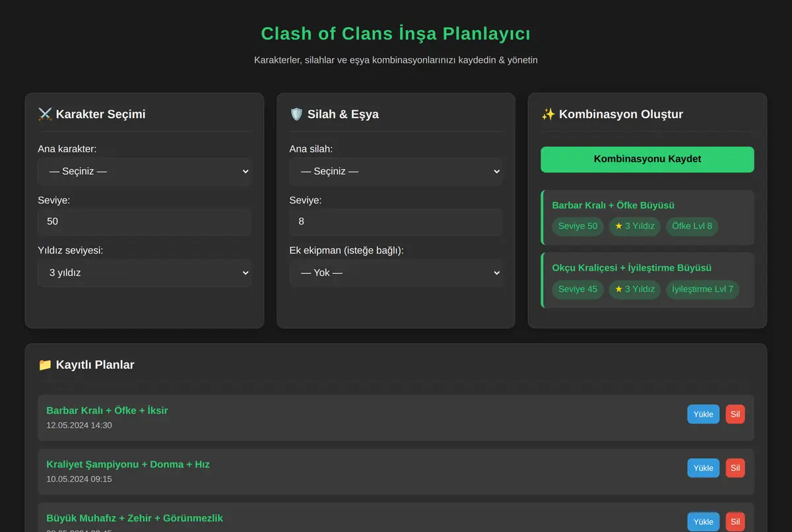This screenshot has width=792, height=532.
Task: Click the 3 Yıldız tag in Okçu Kraliçesi card
Action: pyautogui.click(x=634, y=289)
